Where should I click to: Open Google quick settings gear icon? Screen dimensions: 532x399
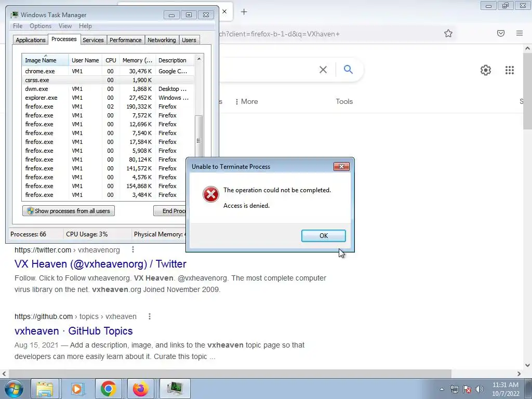tap(486, 70)
